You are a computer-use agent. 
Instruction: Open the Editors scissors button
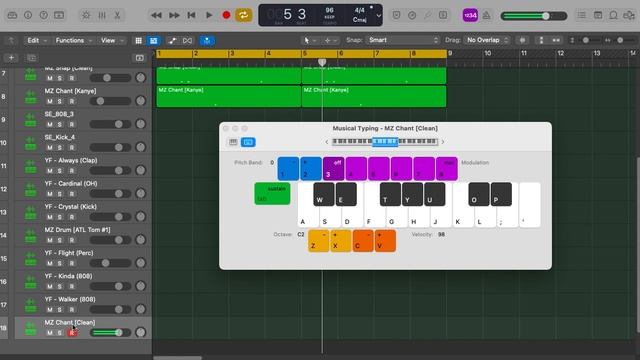click(117, 16)
